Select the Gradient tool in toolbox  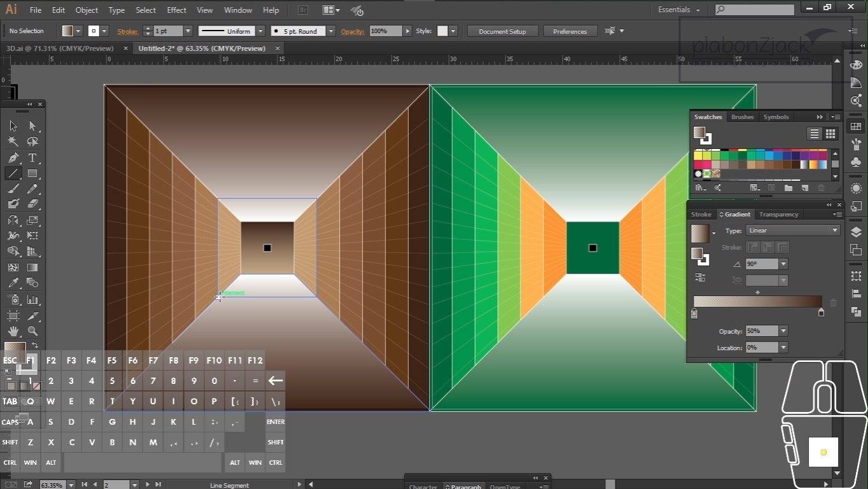point(32,267)
